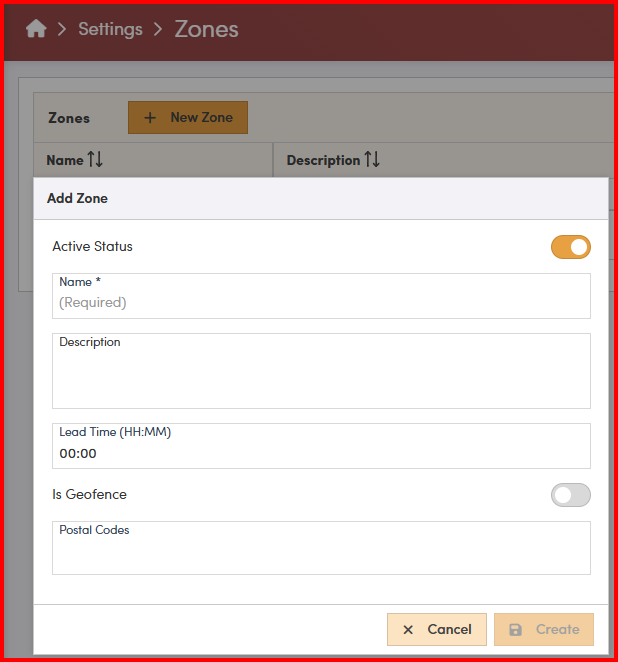
Task: Turn off the Active Status switch
Action: (570, 247)
